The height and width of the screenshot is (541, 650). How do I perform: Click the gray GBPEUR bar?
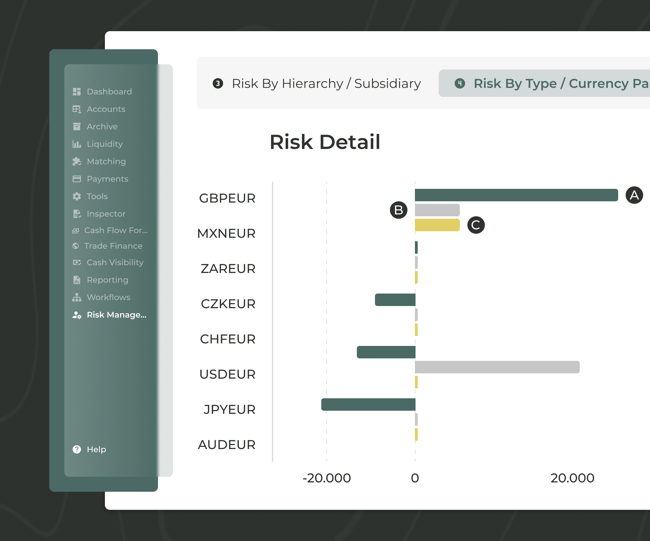pos(437,210)
